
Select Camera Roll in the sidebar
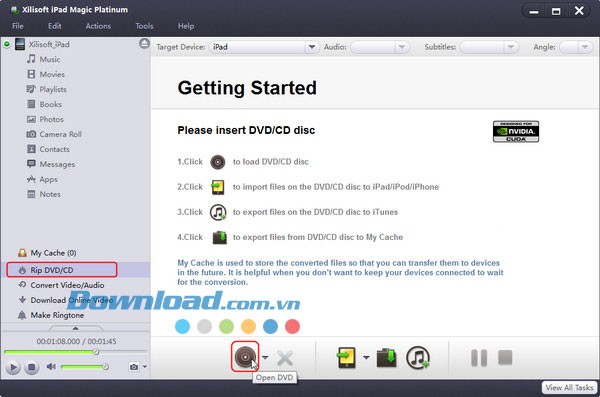click(60, 134)
